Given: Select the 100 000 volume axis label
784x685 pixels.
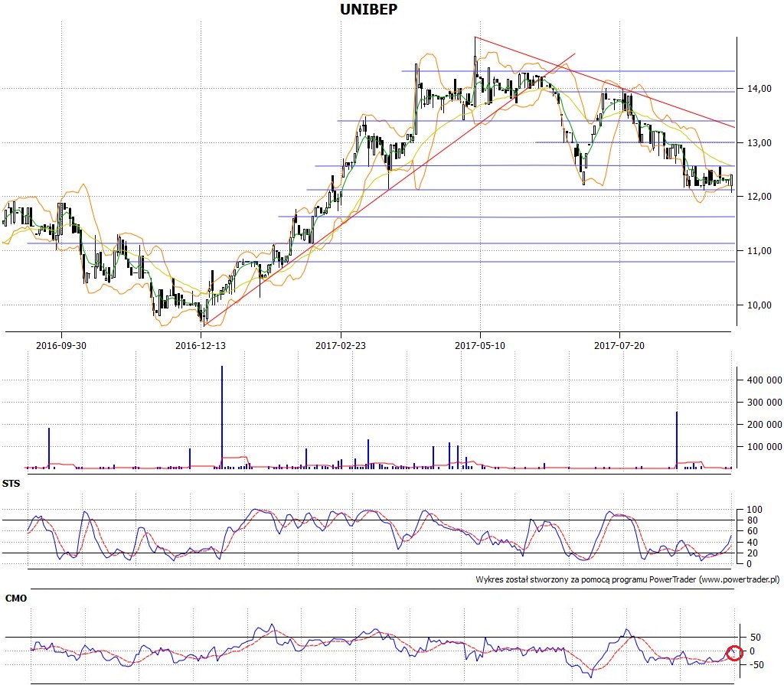Looking at the screenshot, I should [x=765, y=446].
